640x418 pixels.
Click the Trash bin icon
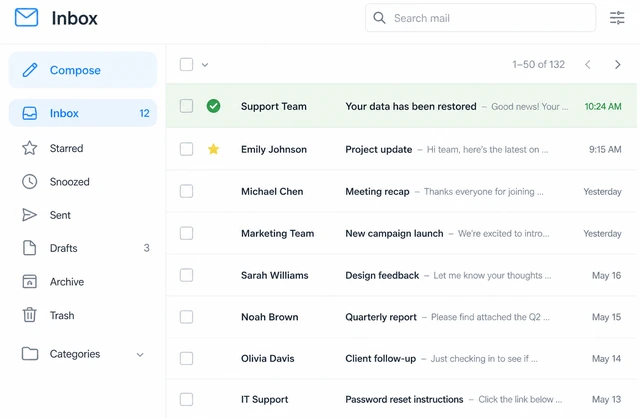coord(29,315)
